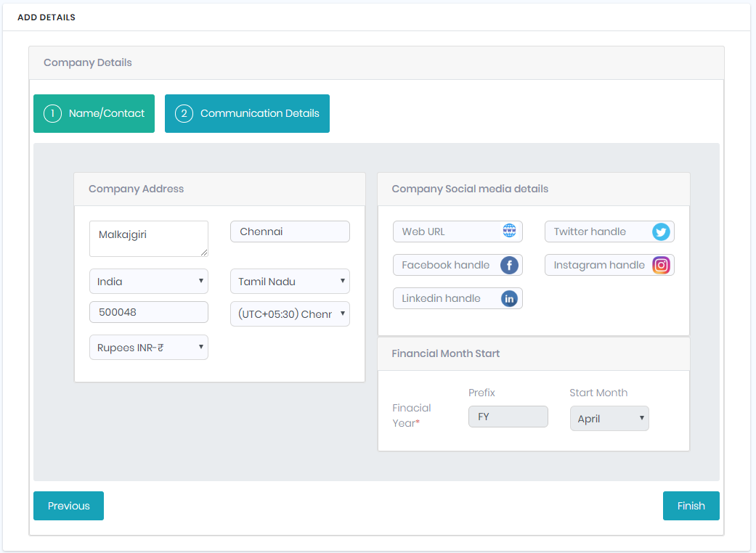
Task: Edit the 500048 postal code field
Action: (x=148, y=312)
